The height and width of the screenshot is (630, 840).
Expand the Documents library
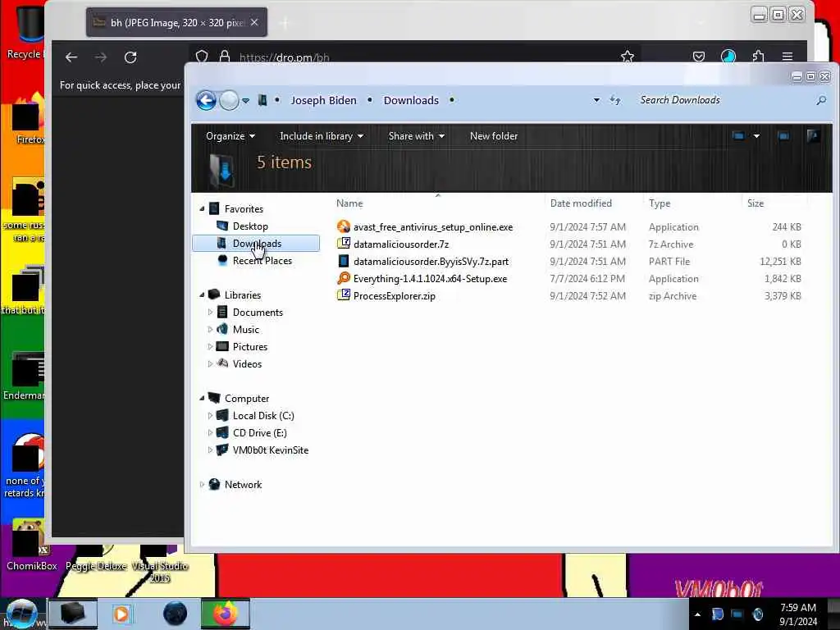click(210, 312)
